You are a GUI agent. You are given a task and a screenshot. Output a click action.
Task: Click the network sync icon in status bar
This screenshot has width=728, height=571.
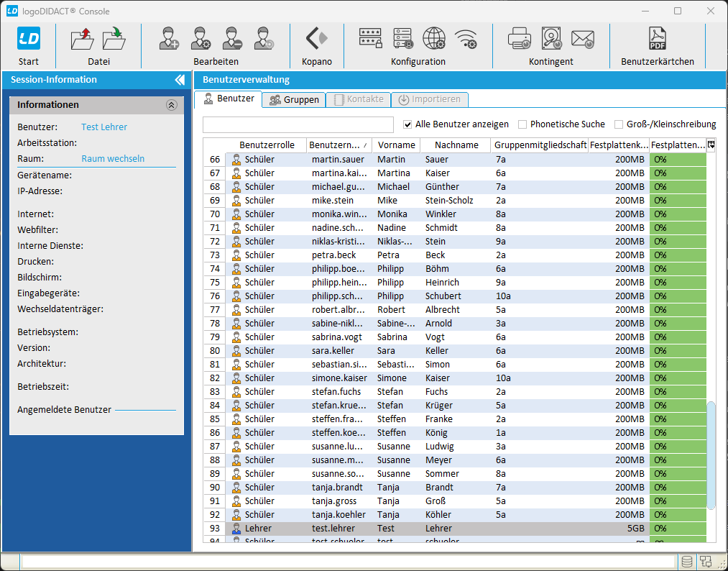706,561
